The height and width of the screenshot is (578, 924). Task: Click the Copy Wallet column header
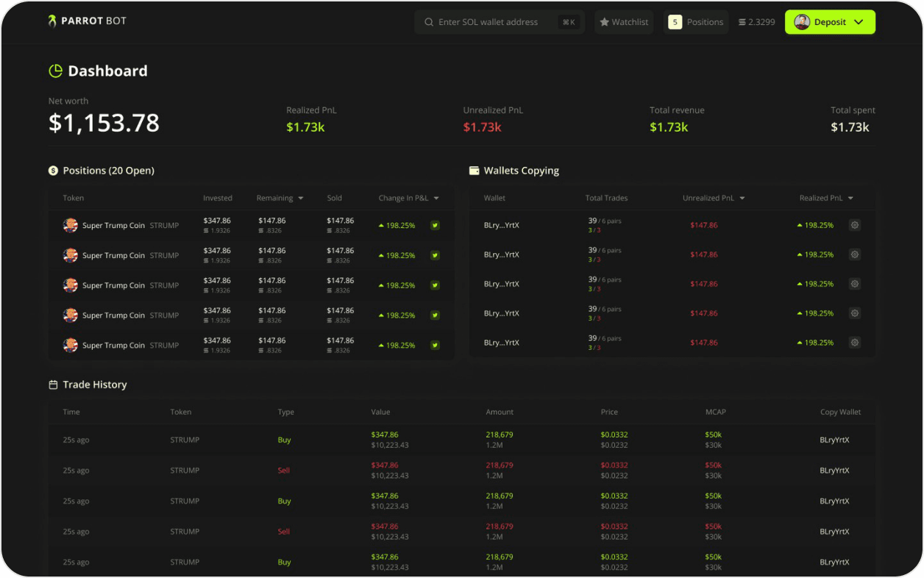click(841, 412)
